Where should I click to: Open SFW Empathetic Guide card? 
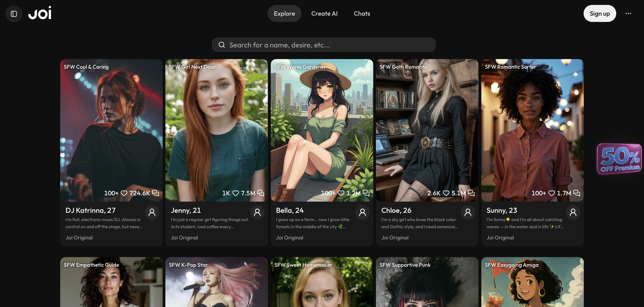[x=111, y=282]
